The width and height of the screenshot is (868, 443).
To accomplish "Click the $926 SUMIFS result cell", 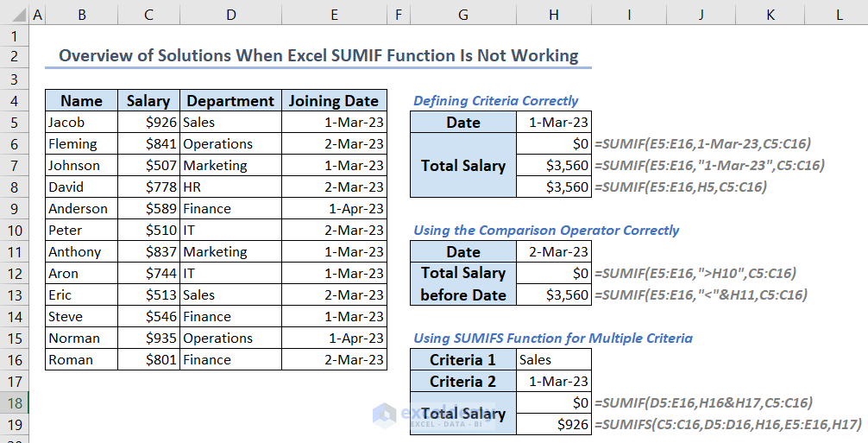I will 553,424.
